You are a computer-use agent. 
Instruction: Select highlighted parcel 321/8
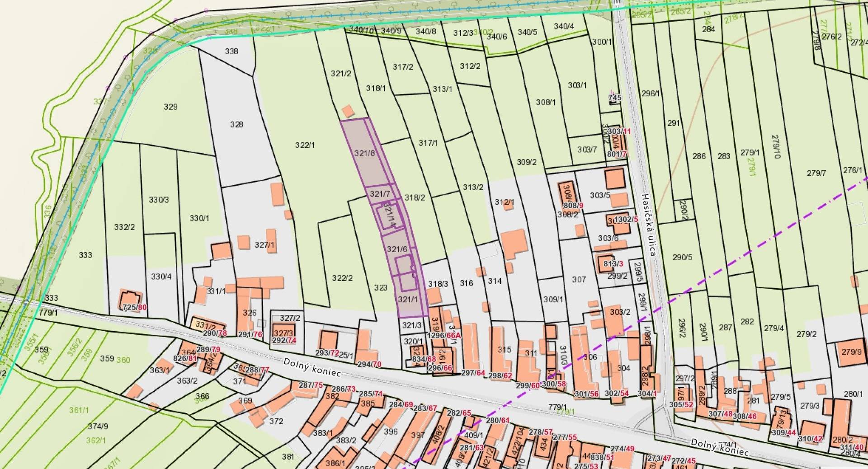click(364, 154)
